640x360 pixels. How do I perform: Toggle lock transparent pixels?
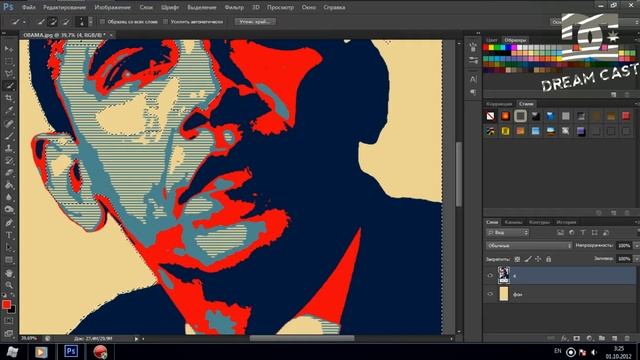[x=517, y=259]
